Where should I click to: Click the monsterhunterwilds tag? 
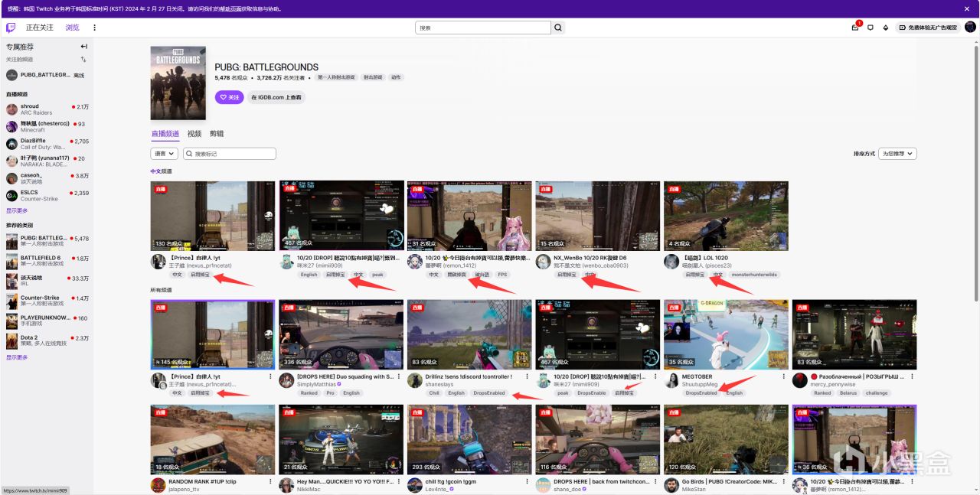coord(754,275)
